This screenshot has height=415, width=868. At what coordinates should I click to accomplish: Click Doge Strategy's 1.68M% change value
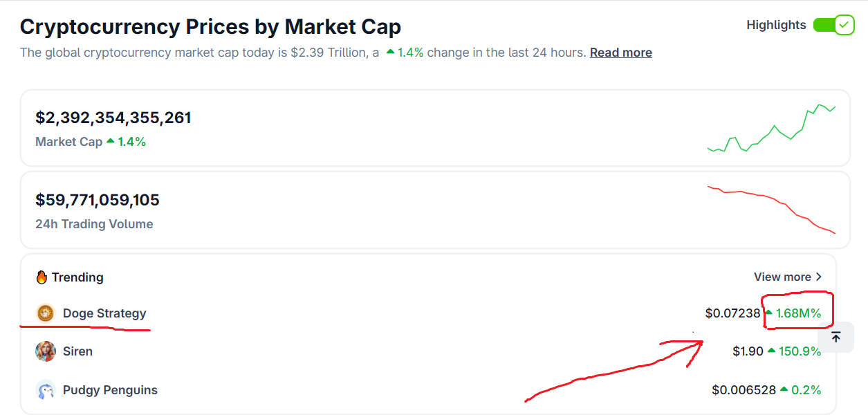pos(798,313)
